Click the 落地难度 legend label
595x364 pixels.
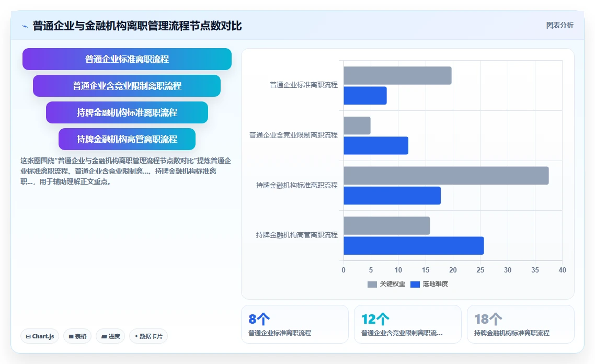tap(435, 284)
